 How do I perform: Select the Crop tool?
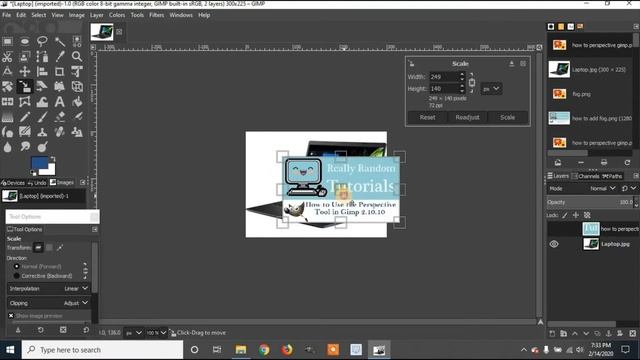pyautogui.click(x=60, y=71)
